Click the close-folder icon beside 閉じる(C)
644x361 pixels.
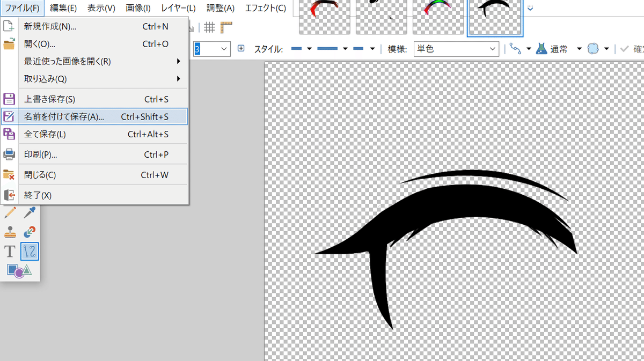pyautogui.click(x=9, y=175)
